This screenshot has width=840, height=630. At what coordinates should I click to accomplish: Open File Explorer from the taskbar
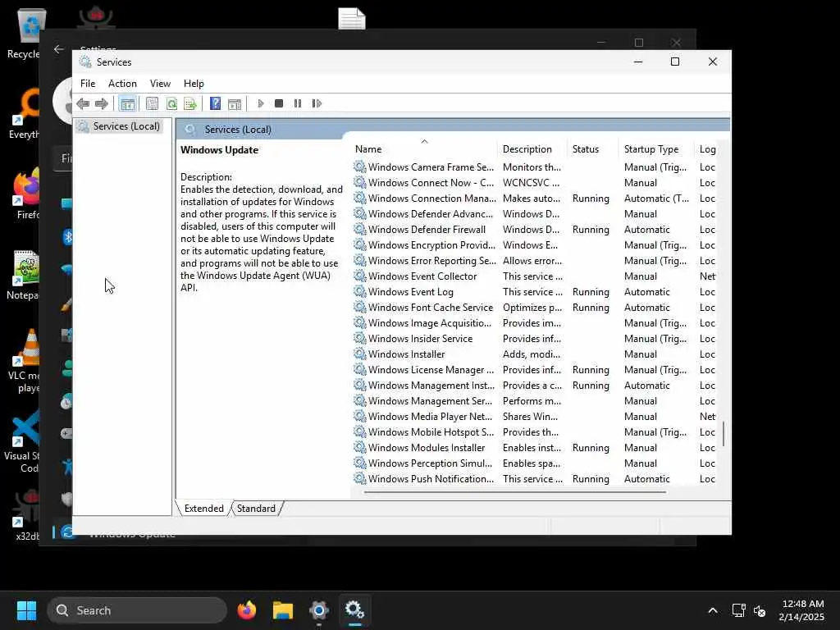point(283,610)
